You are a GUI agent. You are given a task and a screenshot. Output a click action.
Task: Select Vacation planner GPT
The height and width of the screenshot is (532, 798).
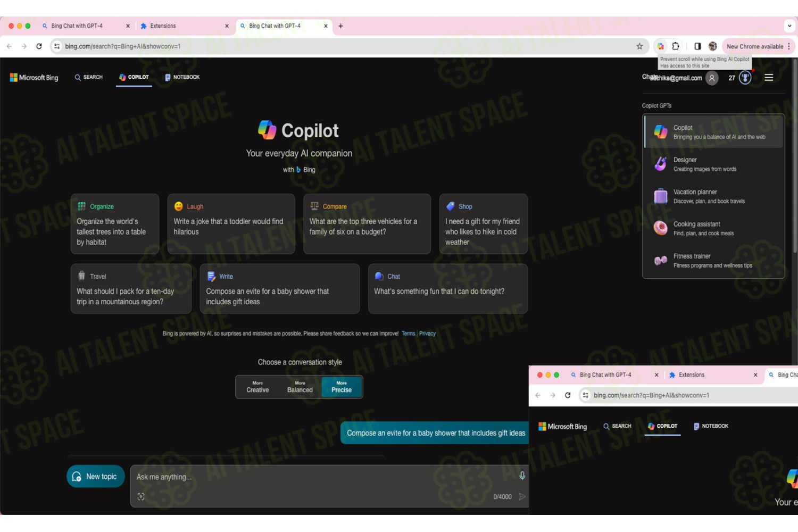(x=713, y=196)
